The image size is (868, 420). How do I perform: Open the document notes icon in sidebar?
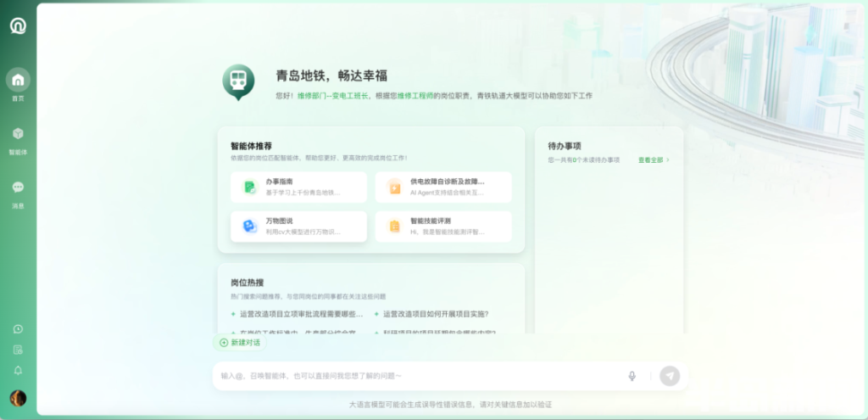point(19,350)
